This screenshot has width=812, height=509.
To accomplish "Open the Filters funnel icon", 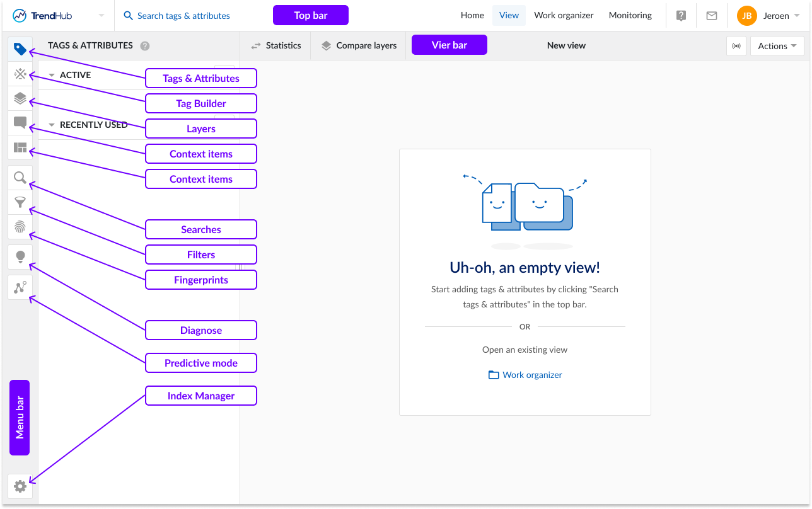I will tap(20, 202).
